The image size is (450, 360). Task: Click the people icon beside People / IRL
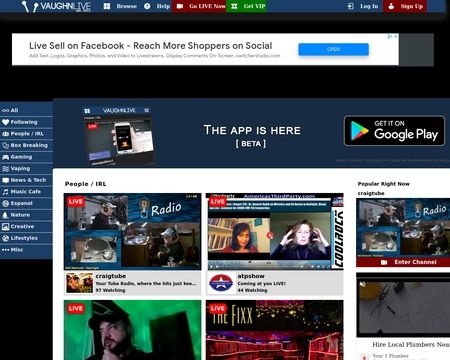pyautogui.click(x=5, y=134)
